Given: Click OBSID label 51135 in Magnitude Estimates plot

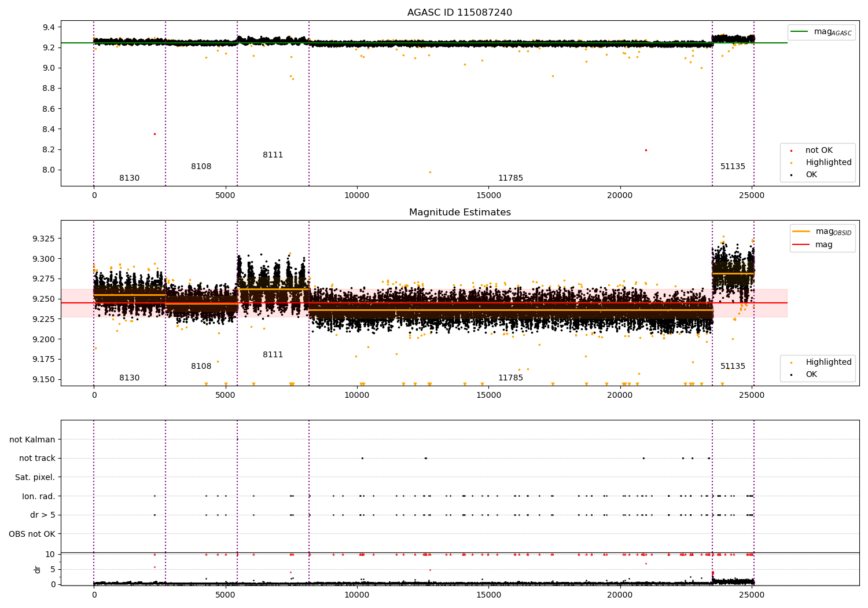Looking at the screenshot, I should coord(733,367).
